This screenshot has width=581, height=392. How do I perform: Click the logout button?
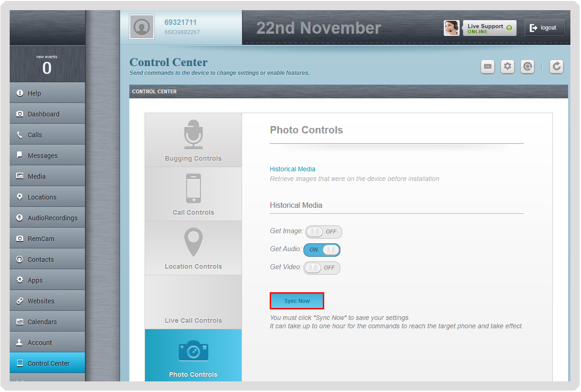(545, 28)
